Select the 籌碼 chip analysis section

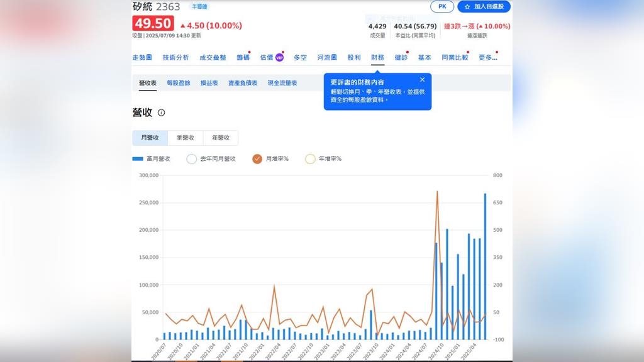click(x=242, y=57)
